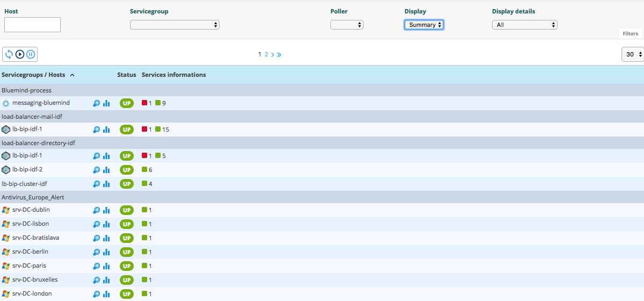Viewport: 644px width, 301px height.
Task: Click the Host filter text field
Action: pyautogui.click(x=32, y=25)
